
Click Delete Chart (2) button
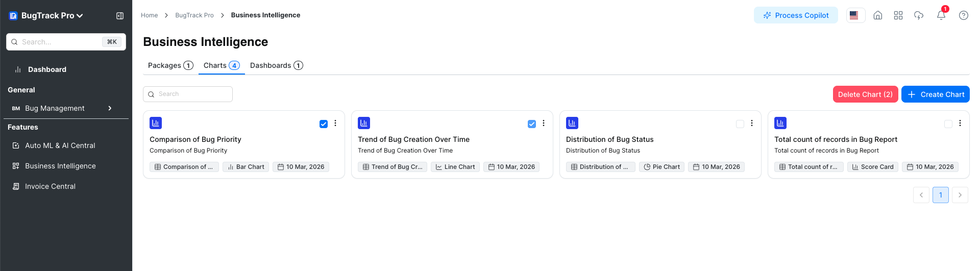click(865, 94)
